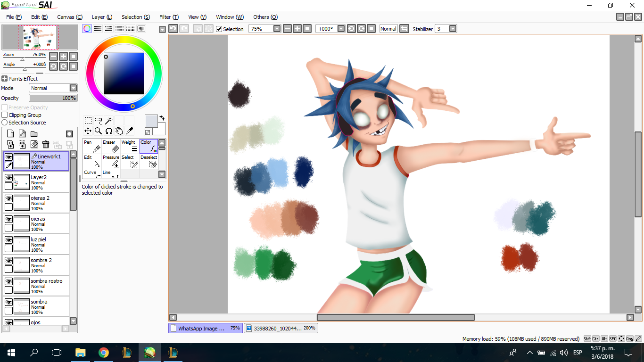This screenshot has height=362, width=644.
Task: Show the color wheel panel
Action: click(87, 29)
